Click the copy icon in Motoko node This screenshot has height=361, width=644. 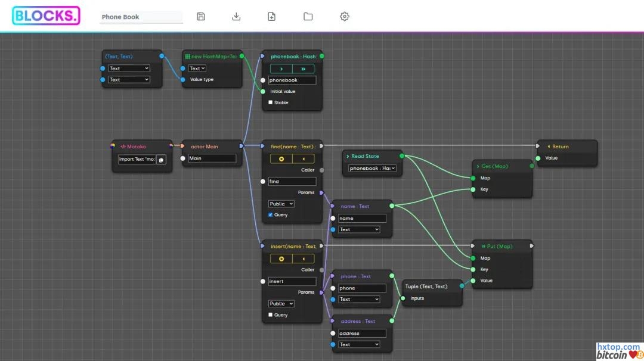161,160
